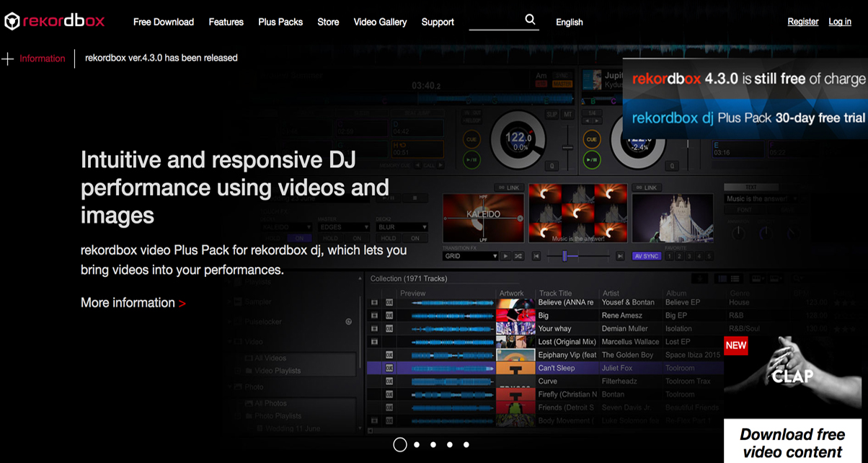Open the GRID transition FX dropdown

point(470,256)
